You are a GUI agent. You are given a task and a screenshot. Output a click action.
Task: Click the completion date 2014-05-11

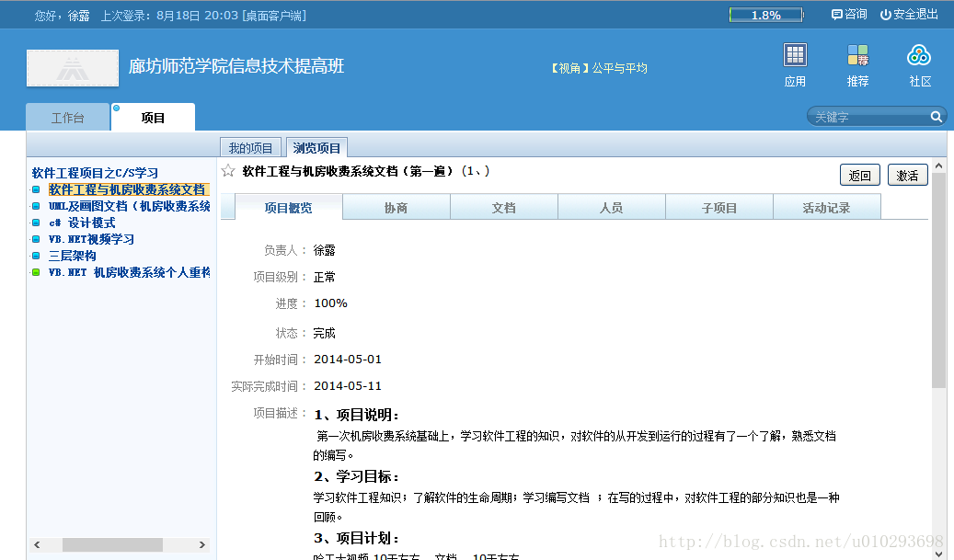348,386
